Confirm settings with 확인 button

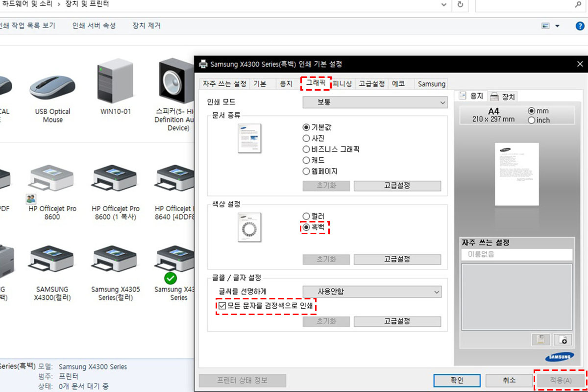pos(457,380)
